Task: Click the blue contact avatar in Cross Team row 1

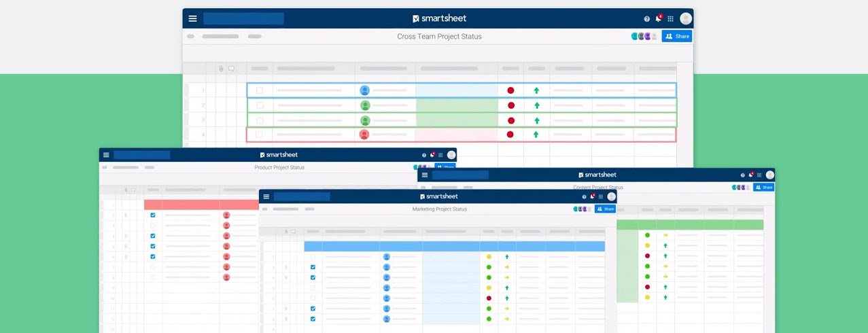Action: coord(364,90)
